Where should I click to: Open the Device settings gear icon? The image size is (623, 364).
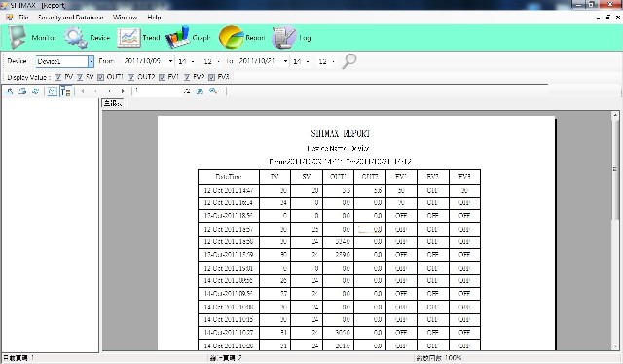pos(76,37)
